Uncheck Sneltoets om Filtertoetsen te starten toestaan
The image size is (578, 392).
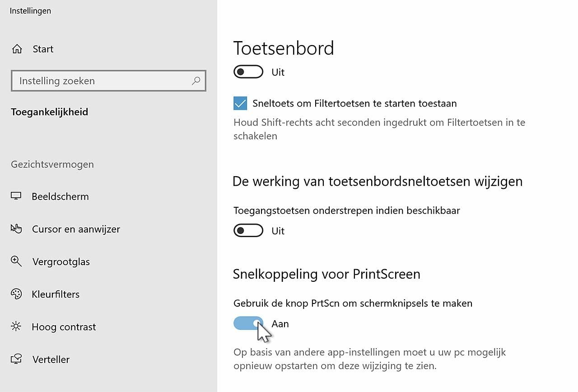click(x=240, y=103)
